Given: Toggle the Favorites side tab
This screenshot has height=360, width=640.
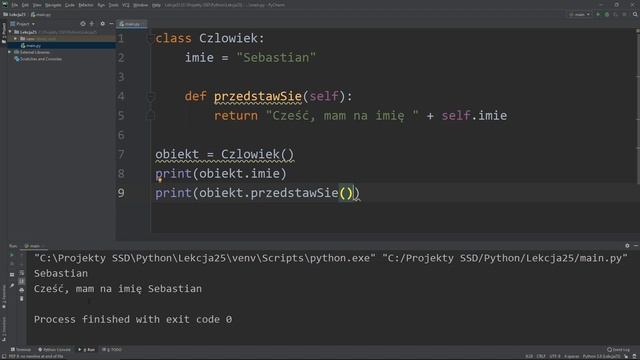Looking at the screenshot, I should click(4, 297).
